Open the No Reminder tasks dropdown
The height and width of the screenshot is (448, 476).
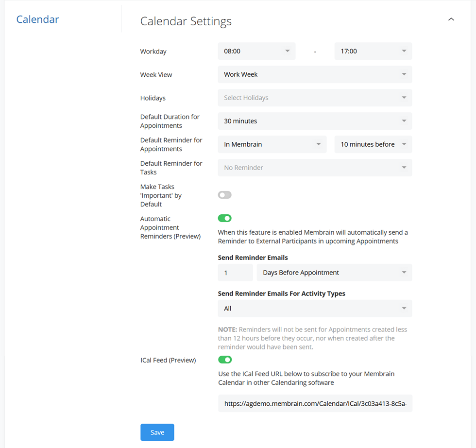coord(315,168)
